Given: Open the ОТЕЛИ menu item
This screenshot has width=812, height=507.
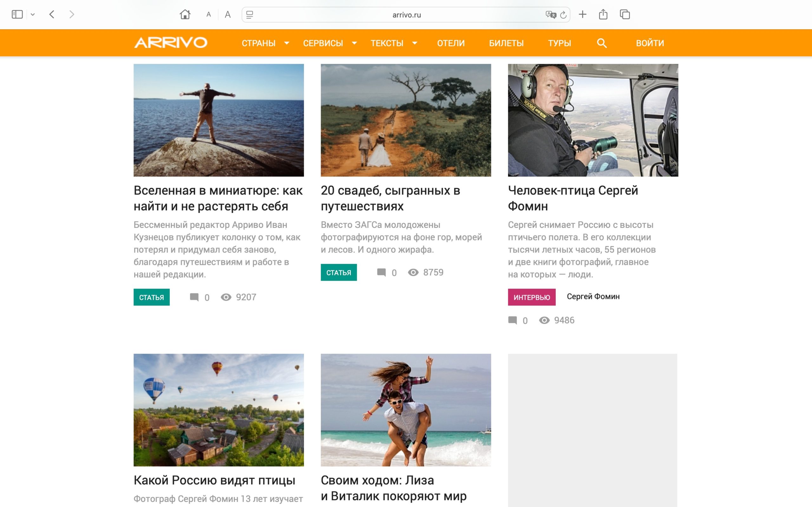Looking at the screenshot, I should click(x=451, y=43).
